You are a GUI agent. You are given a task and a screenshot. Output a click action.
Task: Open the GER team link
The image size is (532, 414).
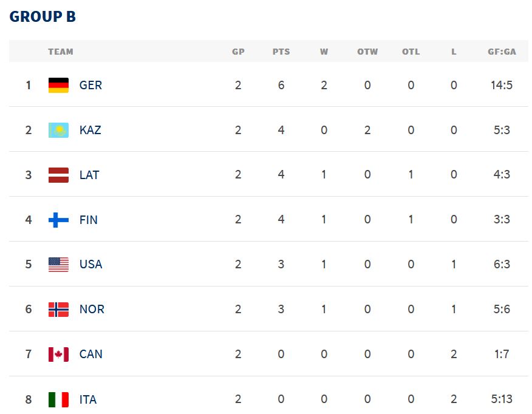pos(90,86)
